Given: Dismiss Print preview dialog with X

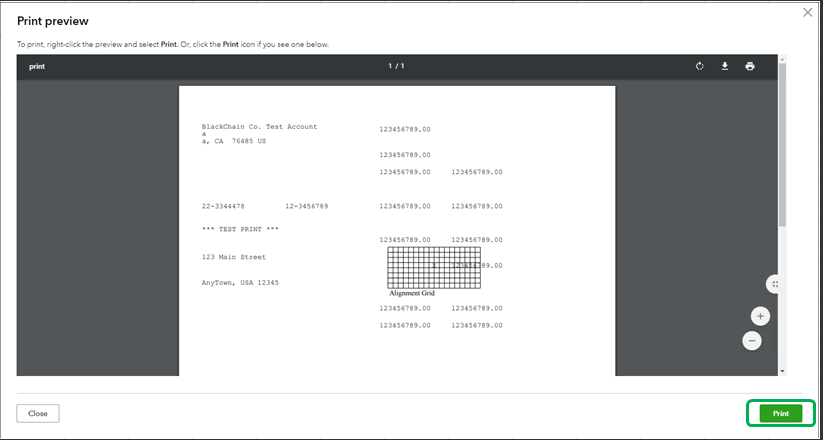Looking at the screenshot, I should point(807,13).
